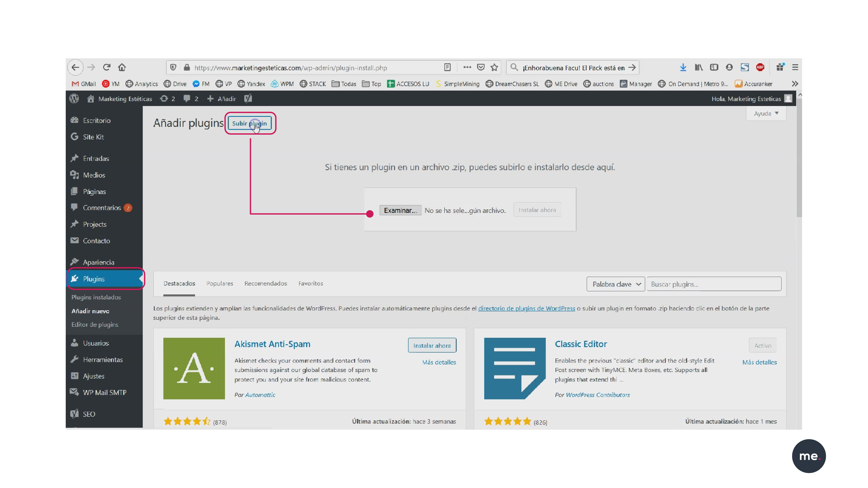Image resolution: width=868 pixels, height=488 pixels.
Task: Bookmark this page with star icon
Action: point(494,67)
